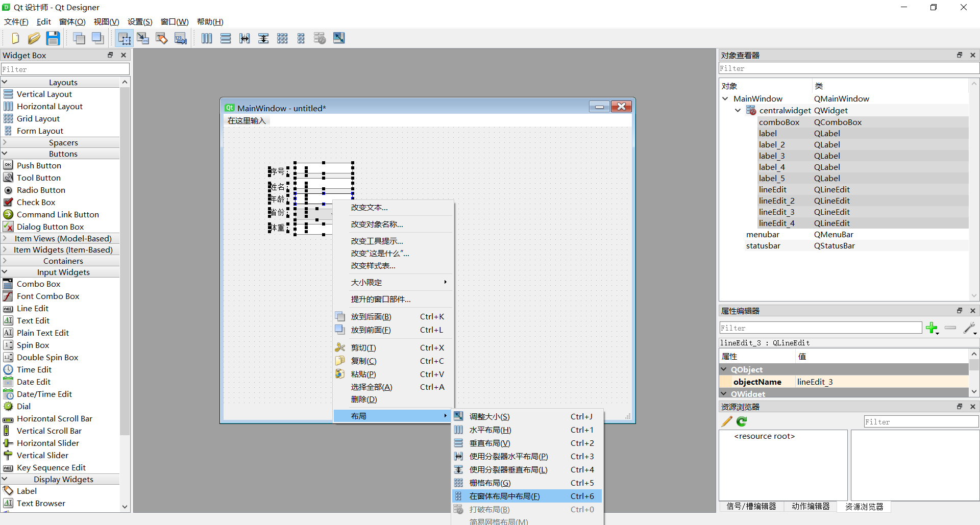Select 改变样式表 in the context menu
Screen dimensions: 980x525
(373, 265)
